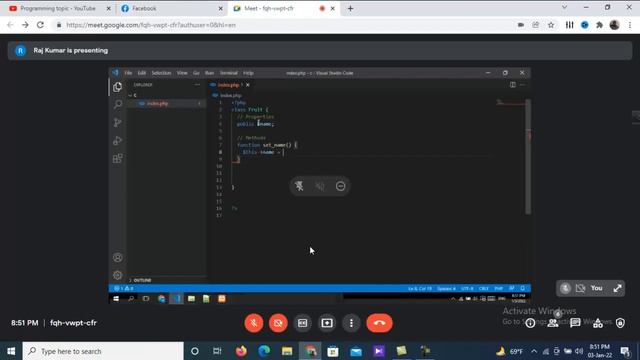Select the index.php editor tab

tap(230, 85)
